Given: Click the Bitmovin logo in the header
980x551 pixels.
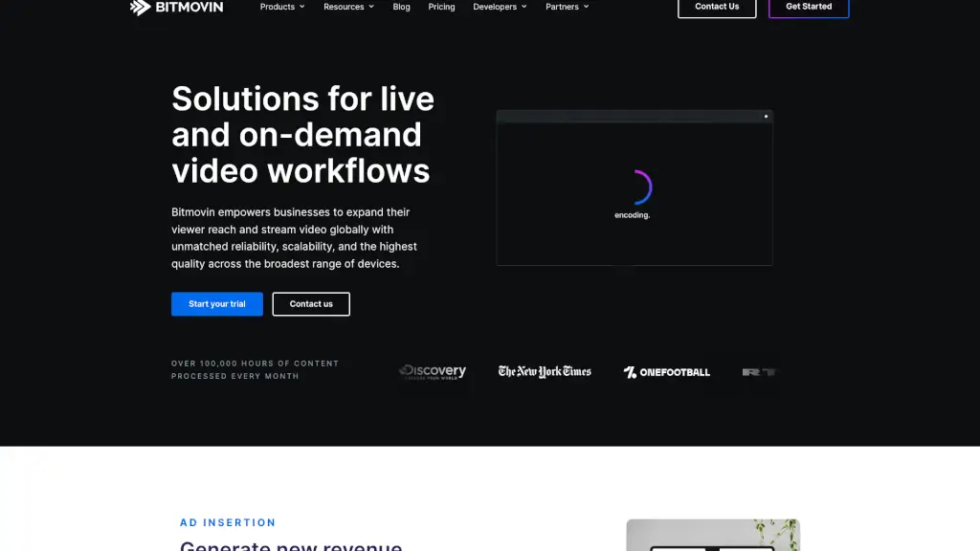Looking at the screenshot, I should 176,8.
